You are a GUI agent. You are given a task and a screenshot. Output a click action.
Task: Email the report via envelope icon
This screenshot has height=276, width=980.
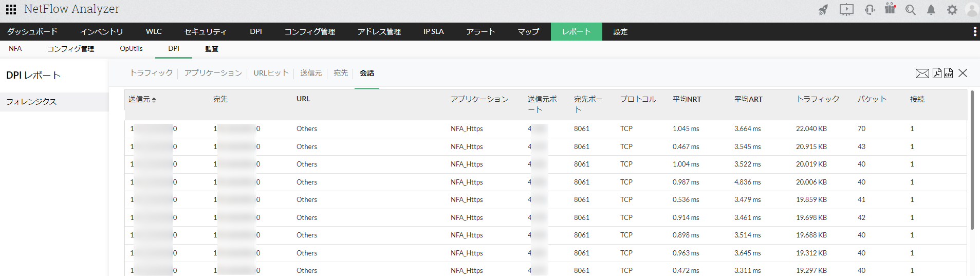point(922,73)
